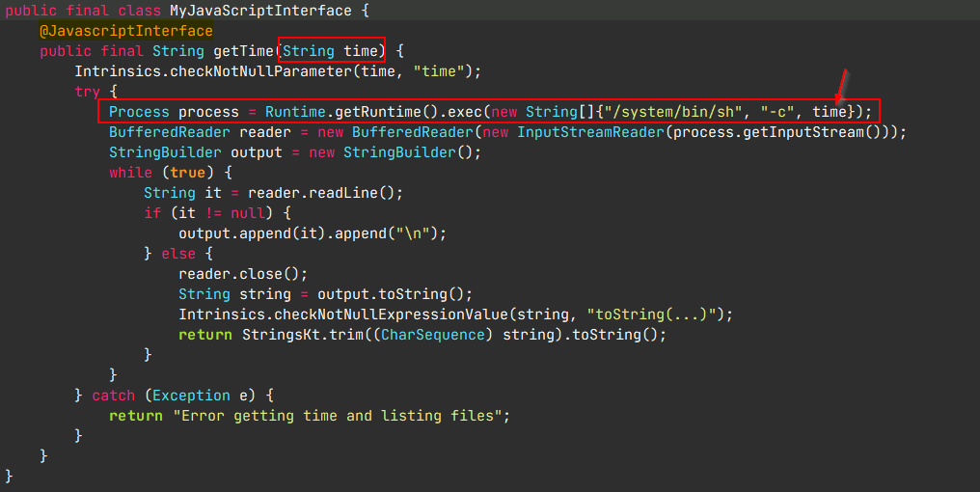Click the null keyword in the if condition
The height and width of the screenshot is (492, 980).
[248, 213]
